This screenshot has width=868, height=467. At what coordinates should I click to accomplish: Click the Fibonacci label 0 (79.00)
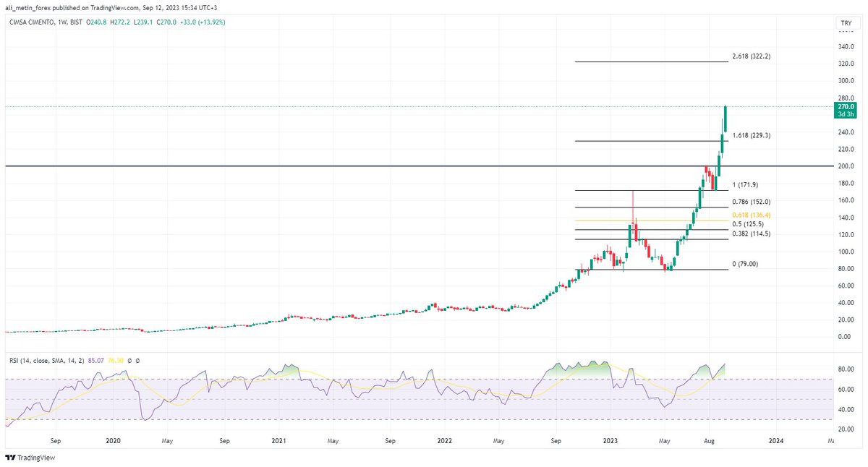pos(746,264)
